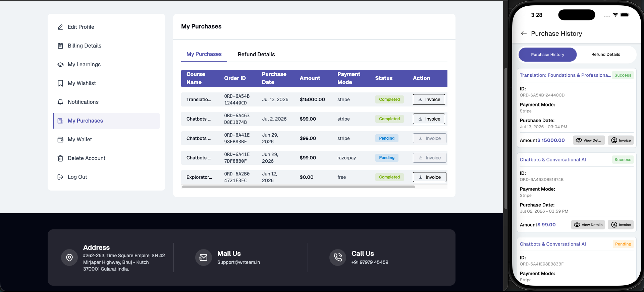644x292 pixels.
Task: Click the Payment Mode column header
Action: click(349, 78)
